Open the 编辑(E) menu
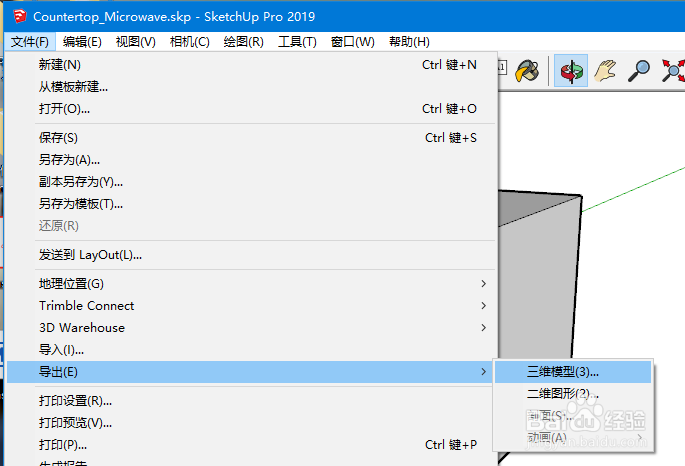 pos(82,42)
